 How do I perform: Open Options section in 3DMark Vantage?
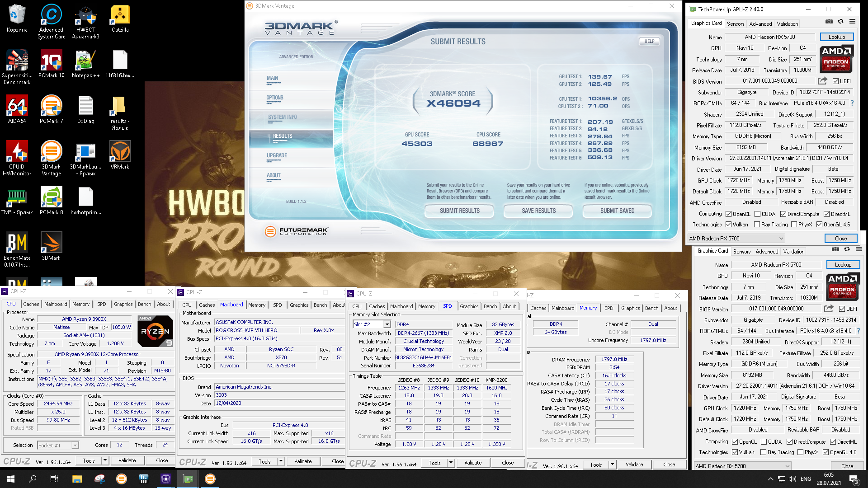pos(275,98)
